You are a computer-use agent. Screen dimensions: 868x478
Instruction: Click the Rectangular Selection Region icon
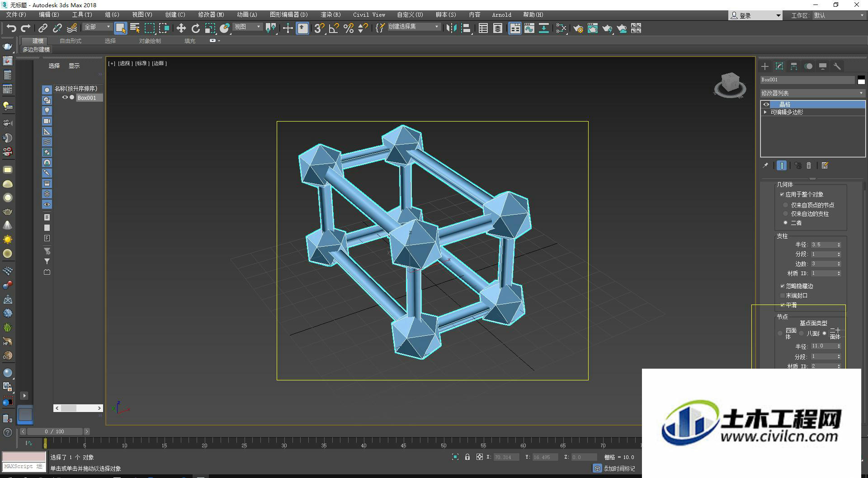click(149, 28)
